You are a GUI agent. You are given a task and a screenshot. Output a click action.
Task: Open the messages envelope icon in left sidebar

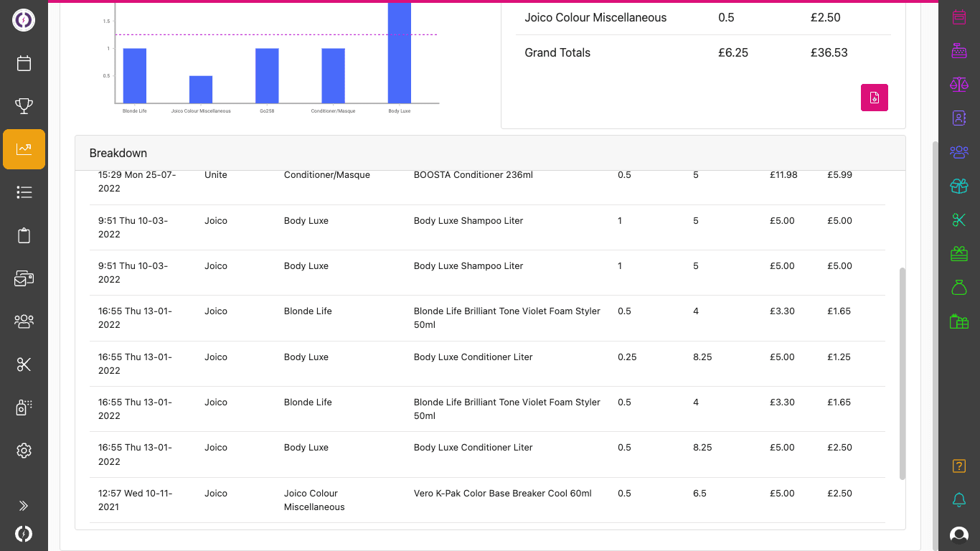coord(24,278)
